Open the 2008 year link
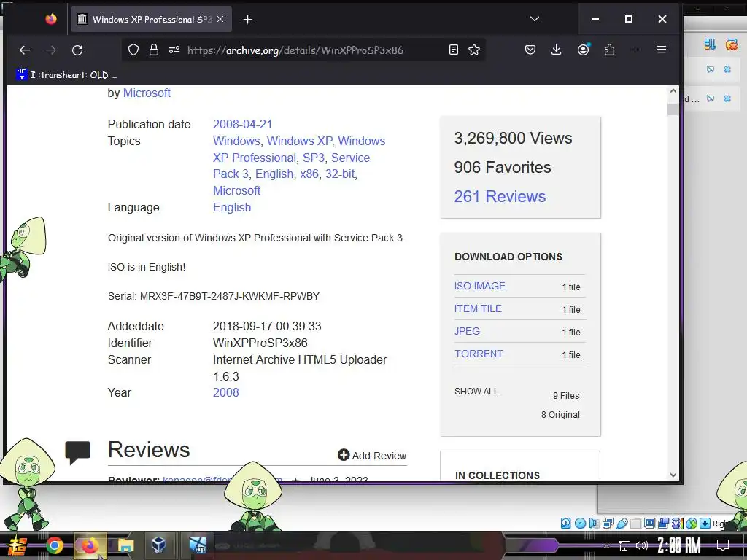The height and width of the screenshot is (560, 747). pyautogui.click(x=226, y=392)
